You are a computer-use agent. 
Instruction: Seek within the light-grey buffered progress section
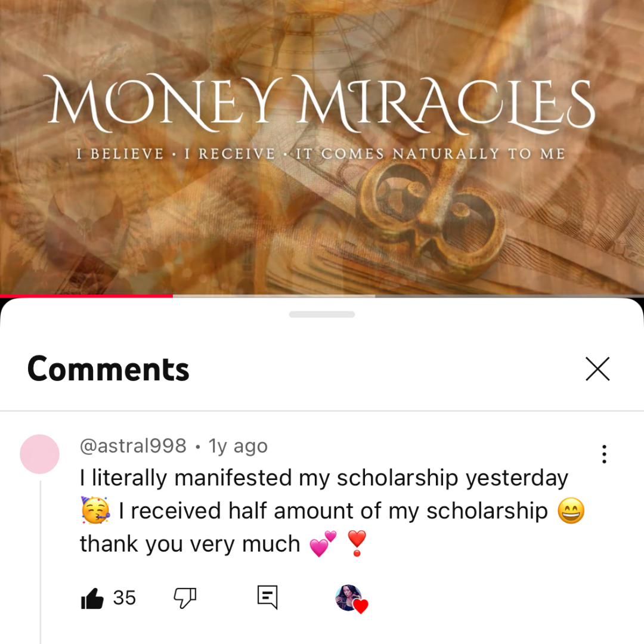click(x=274, y=296)
